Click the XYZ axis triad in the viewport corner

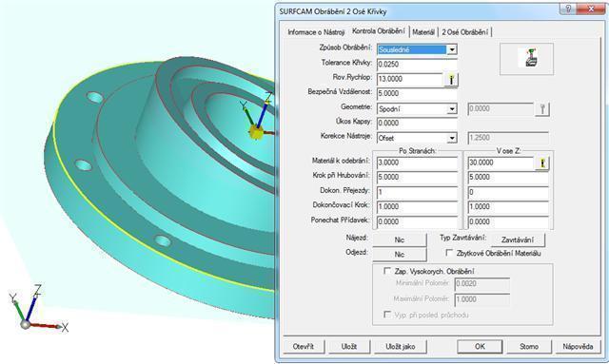click(x=37, y=308)
